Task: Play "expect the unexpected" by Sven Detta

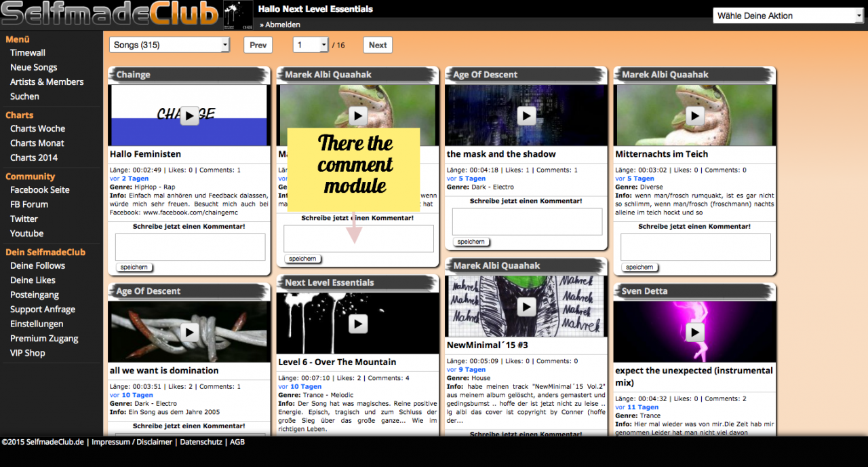Action: pyautogui.click(x=694, y=332)
